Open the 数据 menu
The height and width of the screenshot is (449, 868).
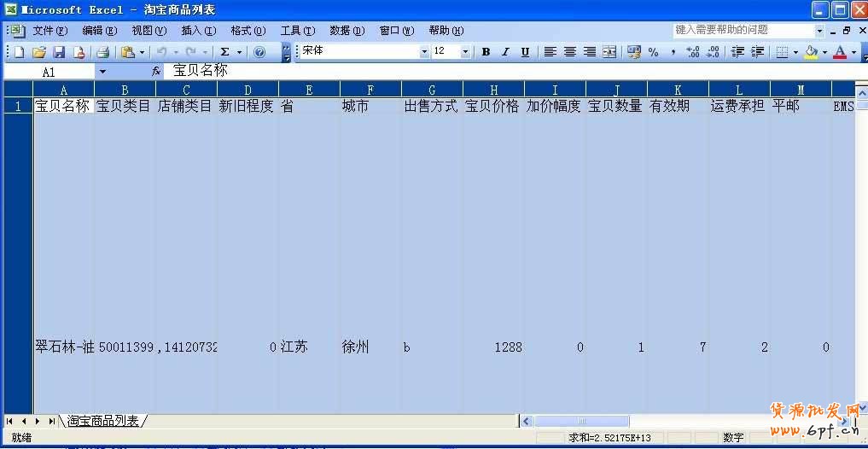347,31
